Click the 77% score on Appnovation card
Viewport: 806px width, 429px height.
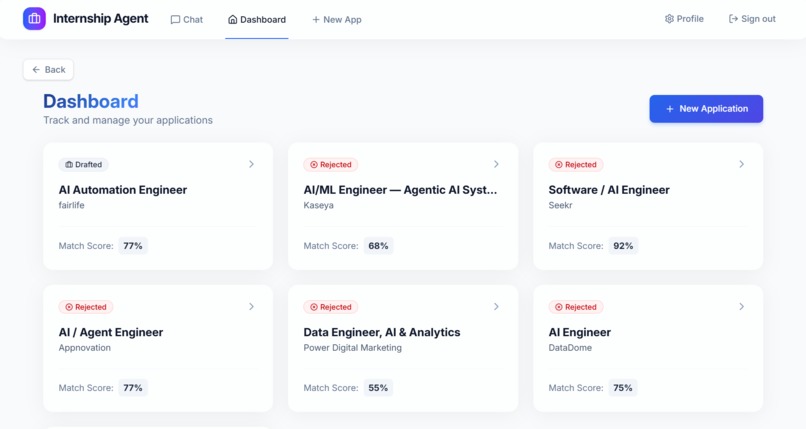(133, 388)
